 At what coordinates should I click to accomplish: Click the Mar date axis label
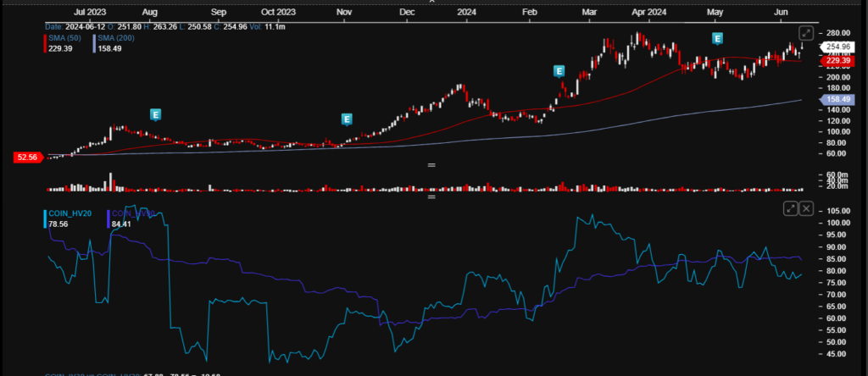(x=590, y=12)
